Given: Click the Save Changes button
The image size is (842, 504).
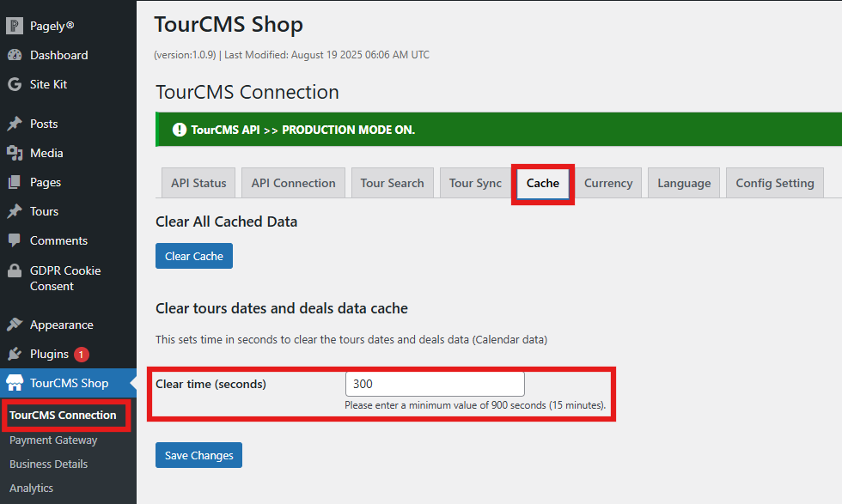Looking at the screenshot, I should pos(198,455).
